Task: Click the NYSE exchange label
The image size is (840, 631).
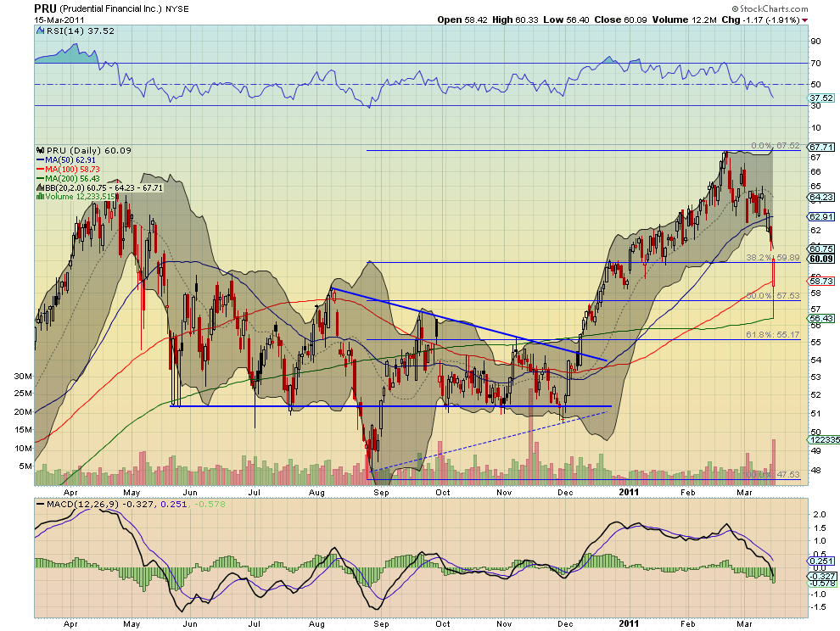Action: coord(176,9)
